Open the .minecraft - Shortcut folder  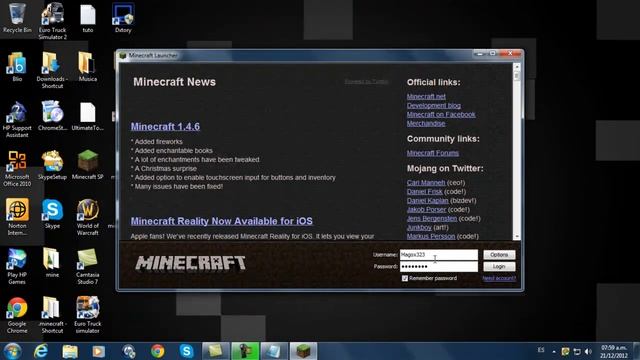[x=52, y=315]
